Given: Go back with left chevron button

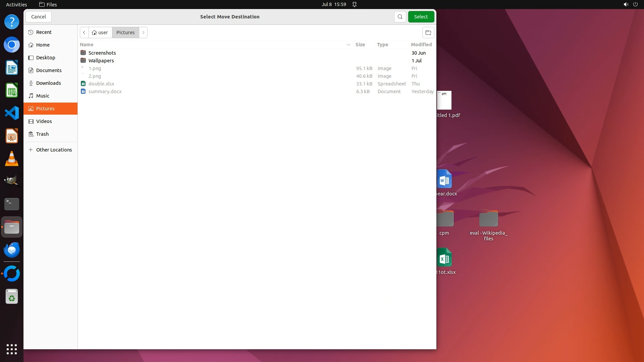Looking at the screenshot, I should [x=84, y=33].
